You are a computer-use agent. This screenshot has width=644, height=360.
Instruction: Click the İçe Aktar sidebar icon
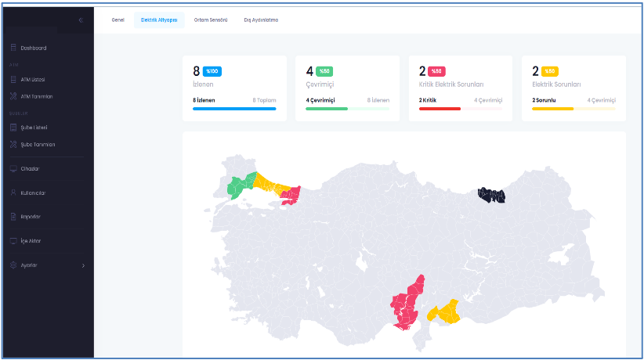[13, 241]
